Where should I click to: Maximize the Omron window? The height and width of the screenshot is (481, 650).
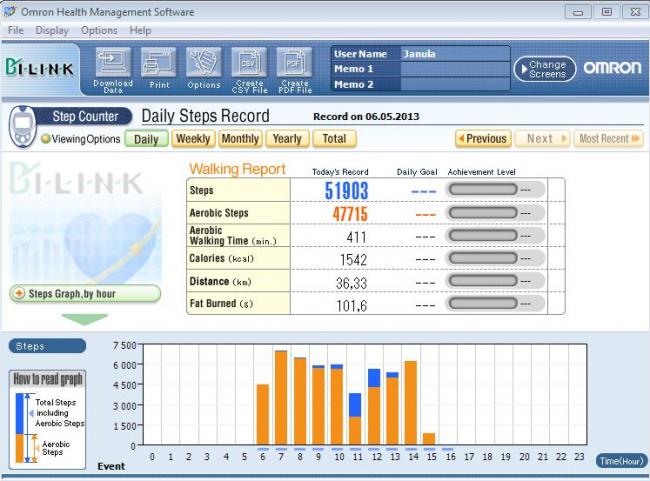[606, 12]
